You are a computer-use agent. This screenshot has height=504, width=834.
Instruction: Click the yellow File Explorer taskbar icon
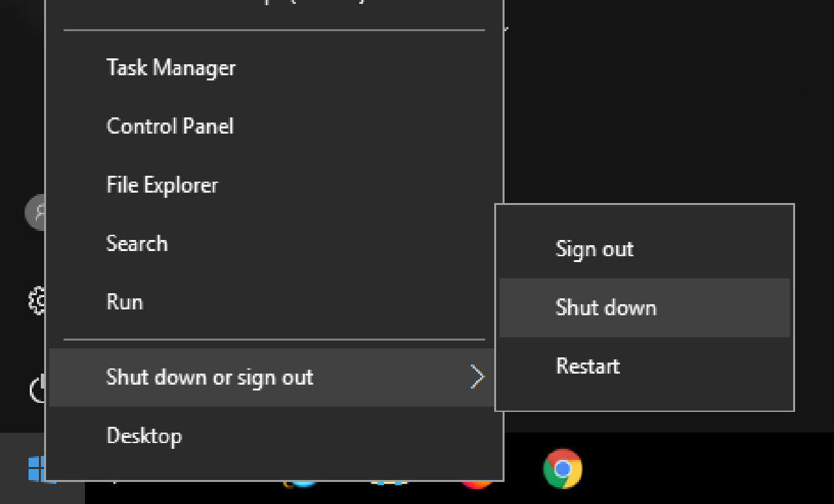(388, 483)
